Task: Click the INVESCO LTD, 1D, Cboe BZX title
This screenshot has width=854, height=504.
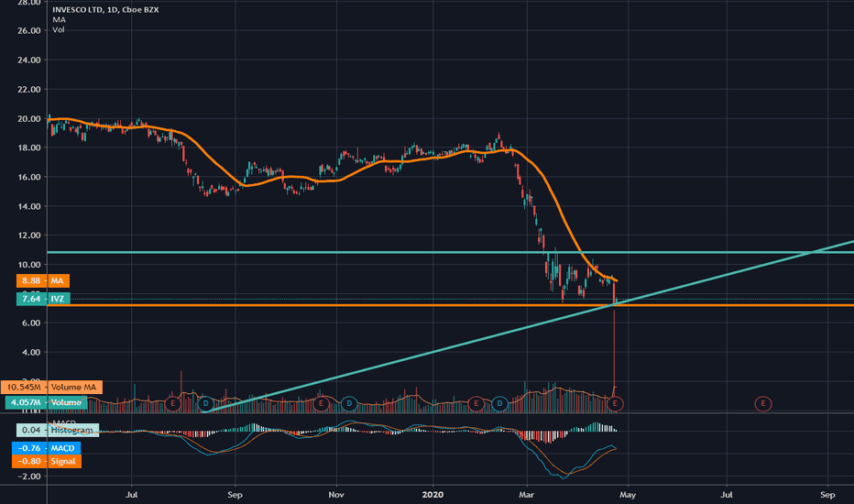Action: [105, 10]
